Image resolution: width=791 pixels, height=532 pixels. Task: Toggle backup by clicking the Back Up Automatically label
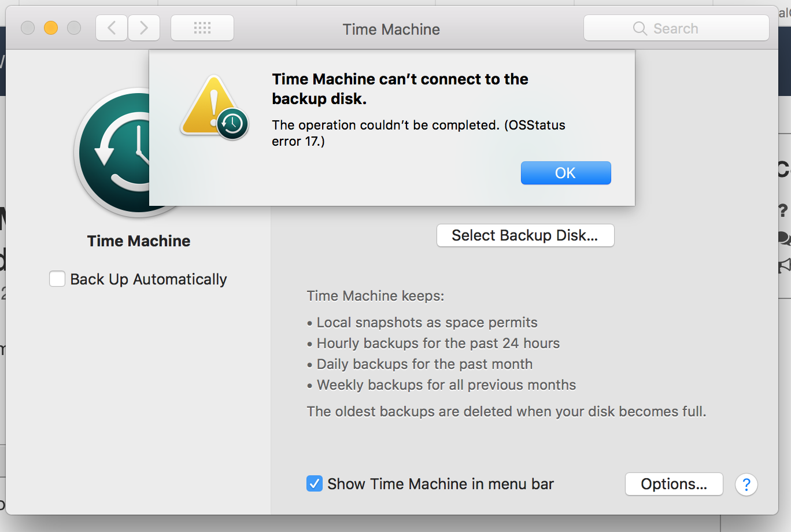[148, 279]
